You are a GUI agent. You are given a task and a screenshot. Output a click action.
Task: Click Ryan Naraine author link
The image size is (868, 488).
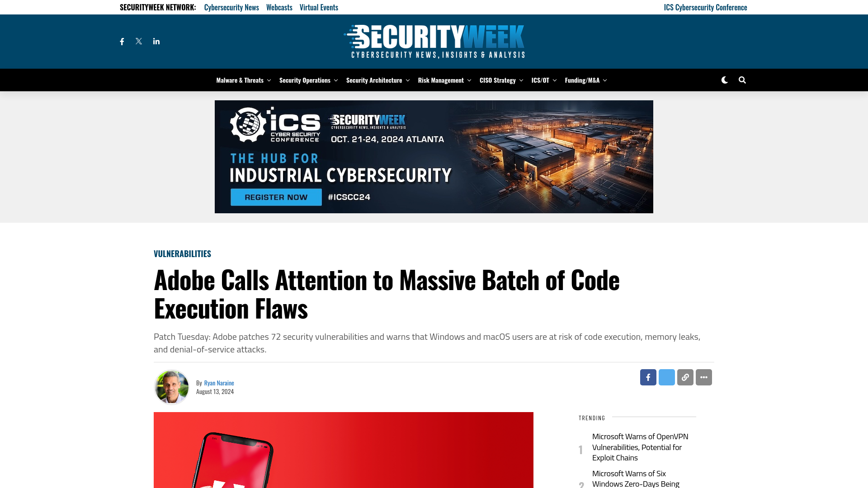coord(219,383)
